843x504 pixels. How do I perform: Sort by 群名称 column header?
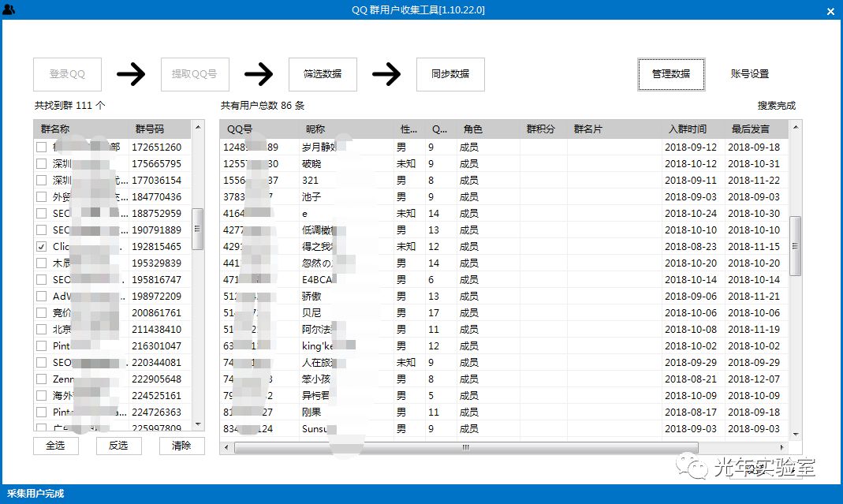[x=80, y=129]
